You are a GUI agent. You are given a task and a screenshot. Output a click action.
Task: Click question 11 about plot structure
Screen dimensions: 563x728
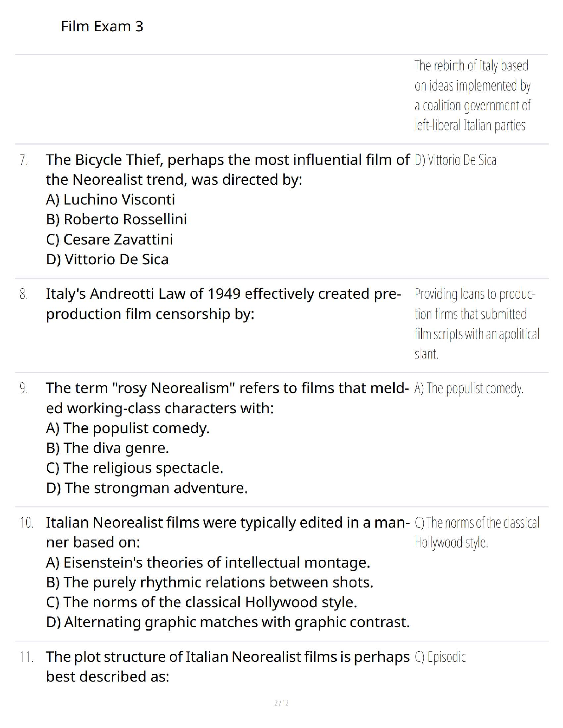(x=228, y=667)
